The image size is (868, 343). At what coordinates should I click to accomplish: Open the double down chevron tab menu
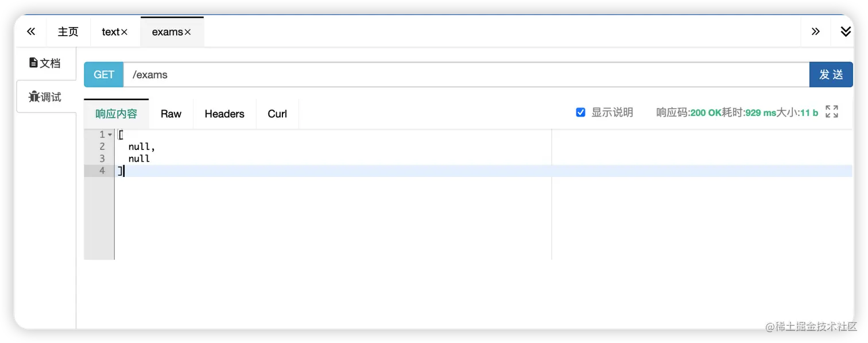point(846,32)
